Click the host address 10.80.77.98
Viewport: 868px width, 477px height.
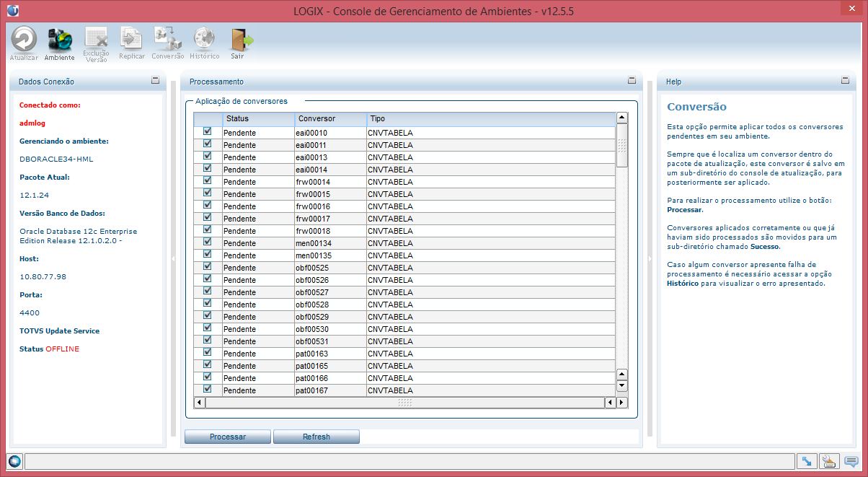click(x=43, y=276)
